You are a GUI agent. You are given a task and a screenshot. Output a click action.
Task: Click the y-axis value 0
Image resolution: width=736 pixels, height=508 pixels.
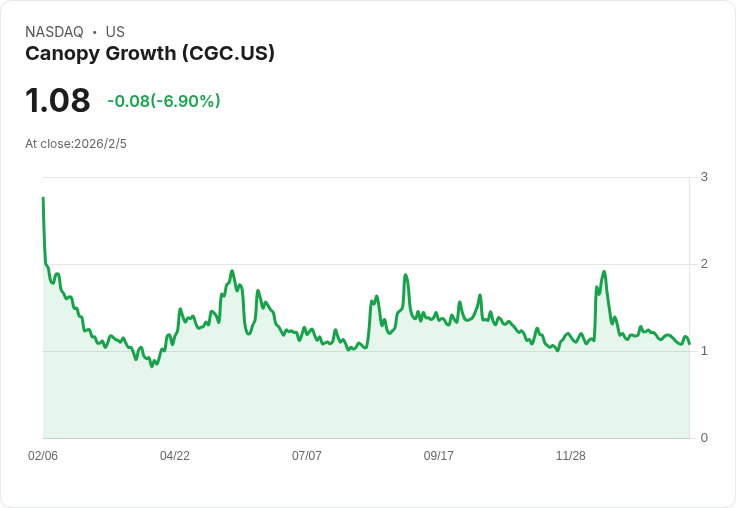tap(704, 438)
